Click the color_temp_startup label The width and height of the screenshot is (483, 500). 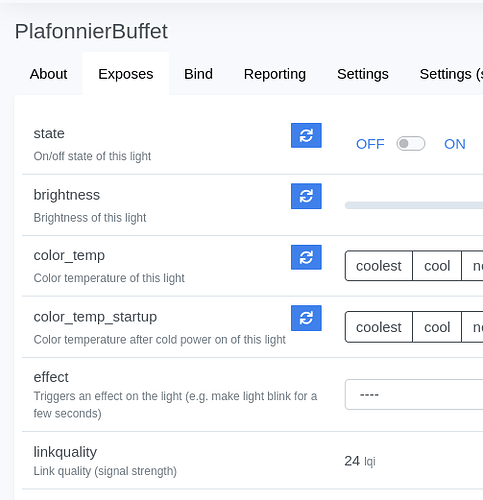(x=95, y=317)
